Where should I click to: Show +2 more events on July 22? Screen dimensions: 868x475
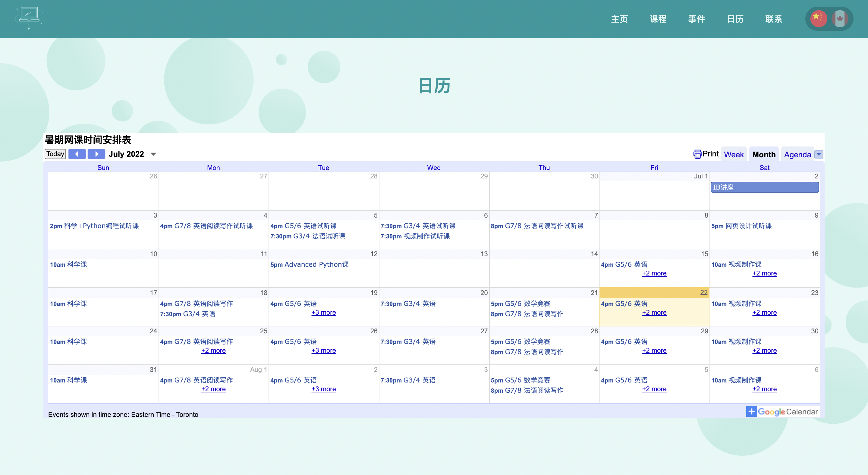(654, 312)
